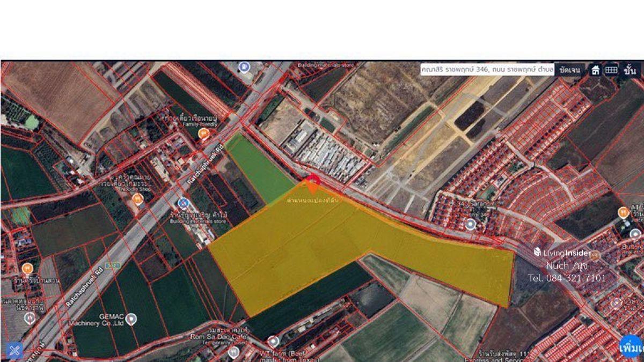The height and width of the screenshot is (362, 644).
Task: Click the blue building materials store marker
Action: [184, 203]
